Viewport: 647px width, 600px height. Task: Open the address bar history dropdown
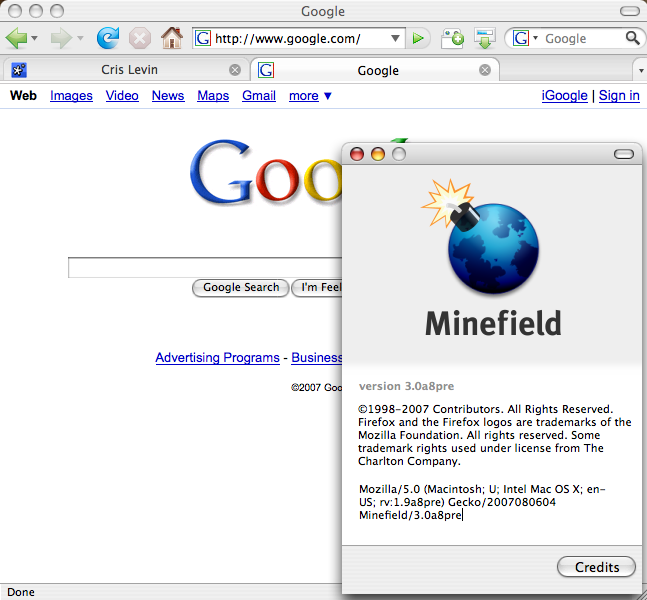pyautogui.click(x=395, y=38)
